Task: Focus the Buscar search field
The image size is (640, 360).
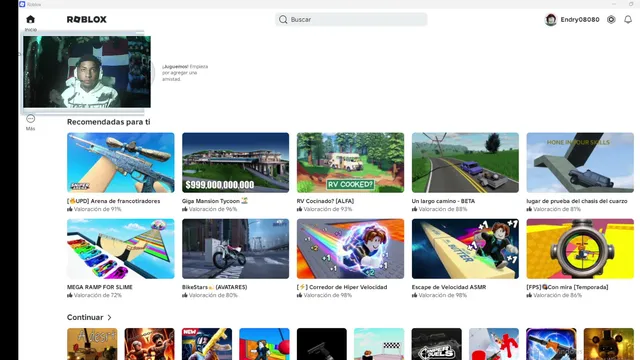Action: pos(351,19)
